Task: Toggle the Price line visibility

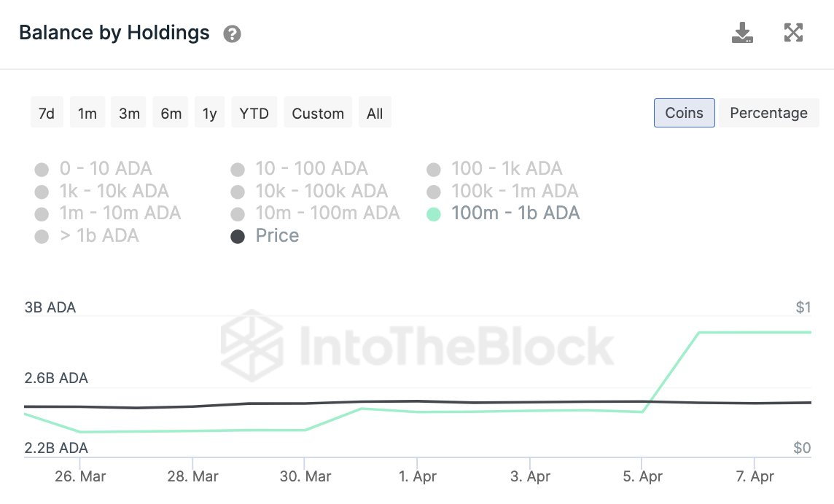Action: pos(269,235)
